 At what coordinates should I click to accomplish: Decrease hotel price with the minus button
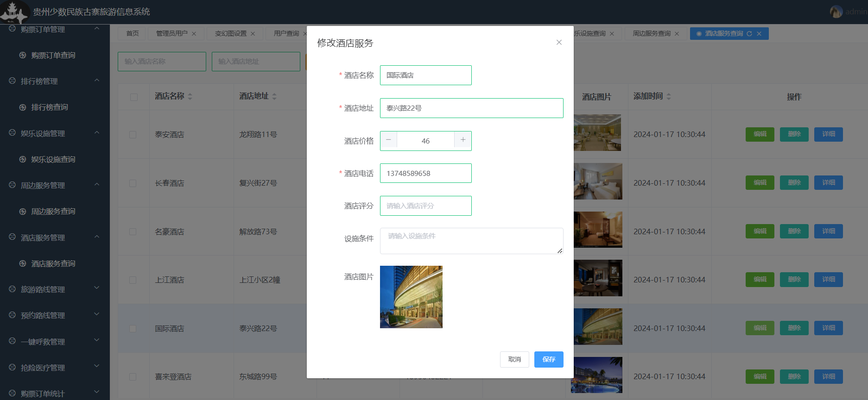(x=389, y=140)
